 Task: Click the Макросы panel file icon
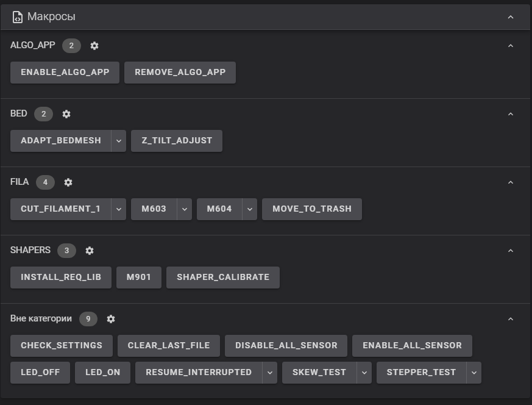[x=18, y=17]
